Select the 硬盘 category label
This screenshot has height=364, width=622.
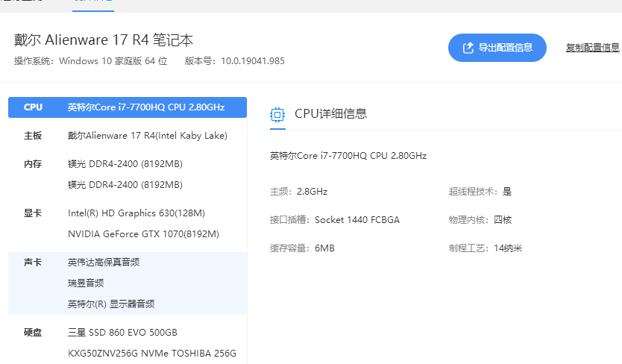(33, 332)
